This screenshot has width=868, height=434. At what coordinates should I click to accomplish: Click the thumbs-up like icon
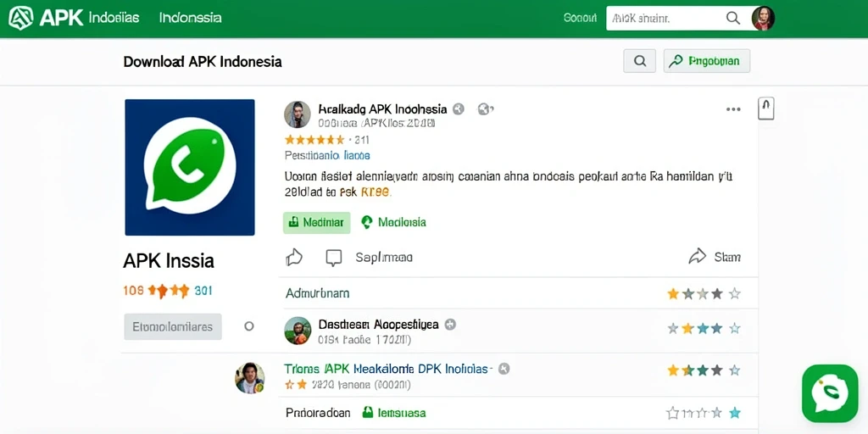point(294,257)
